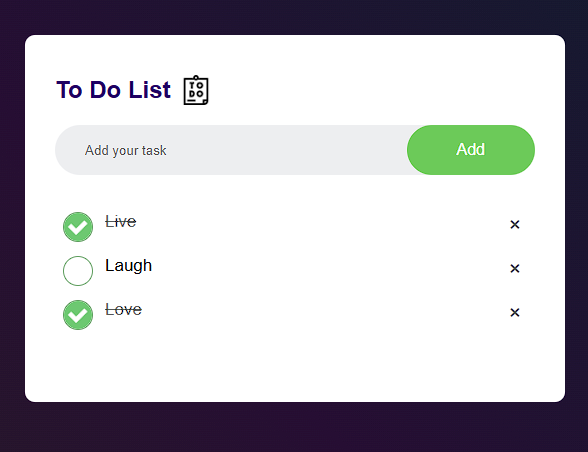Screen dimensions: 588x452
Task: Click the dark purple background outside card
Action: (295, 428)
